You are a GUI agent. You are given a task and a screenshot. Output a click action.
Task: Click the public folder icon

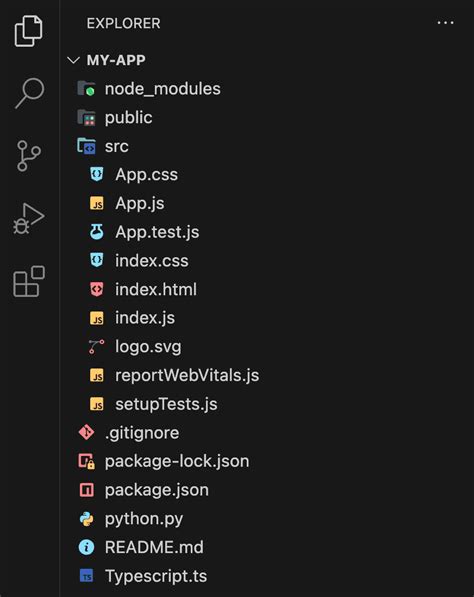[86, 117]
